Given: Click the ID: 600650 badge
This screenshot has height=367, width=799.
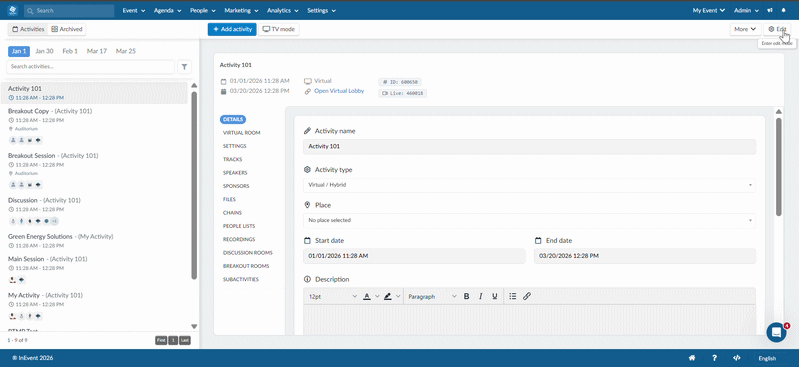Looking at the screenshot, I should tap(400, 82).
